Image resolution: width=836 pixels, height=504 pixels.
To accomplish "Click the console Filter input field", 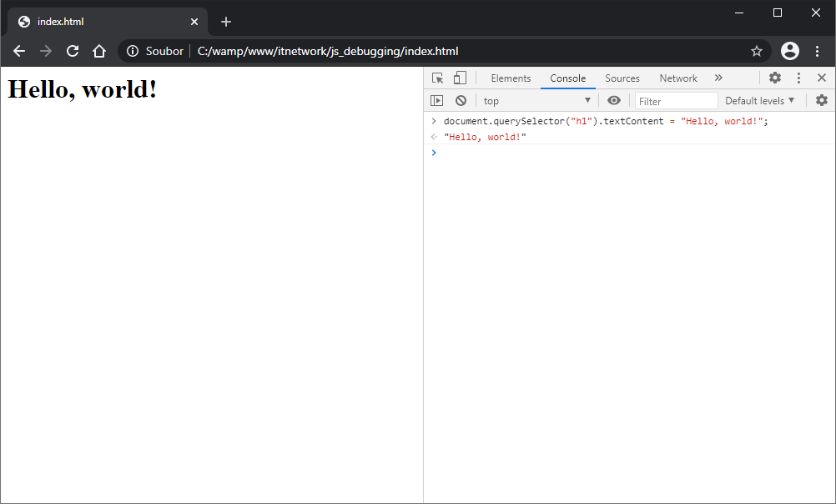I will [x=676, y=101].
